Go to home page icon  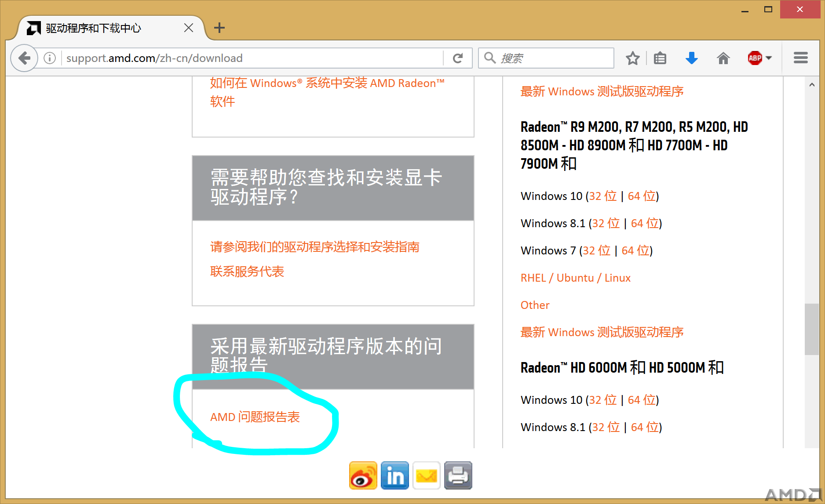pos(723,58)
